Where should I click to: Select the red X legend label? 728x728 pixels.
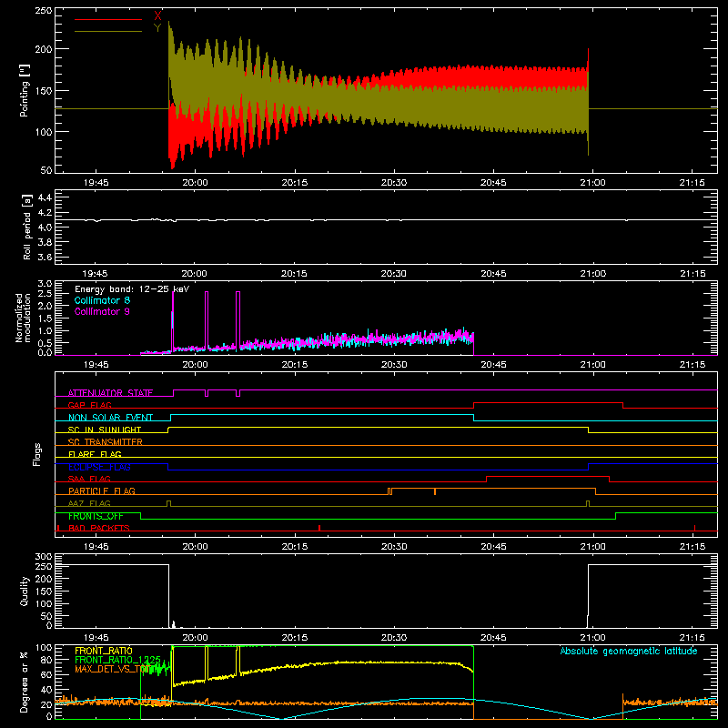(157, 16)
